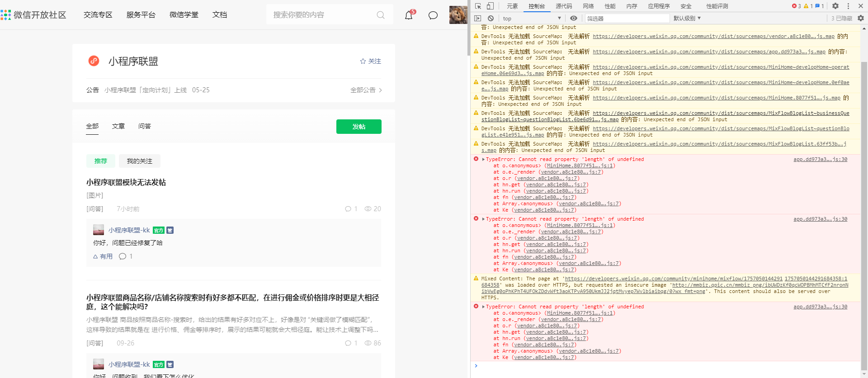Clear the console with the clear icon
Viewport: 868px width, 378px height.
pos(491,18)
